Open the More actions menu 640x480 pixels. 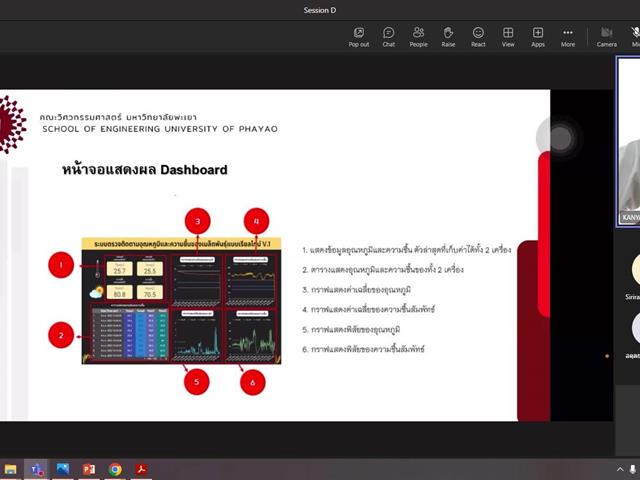coord(568,37)
